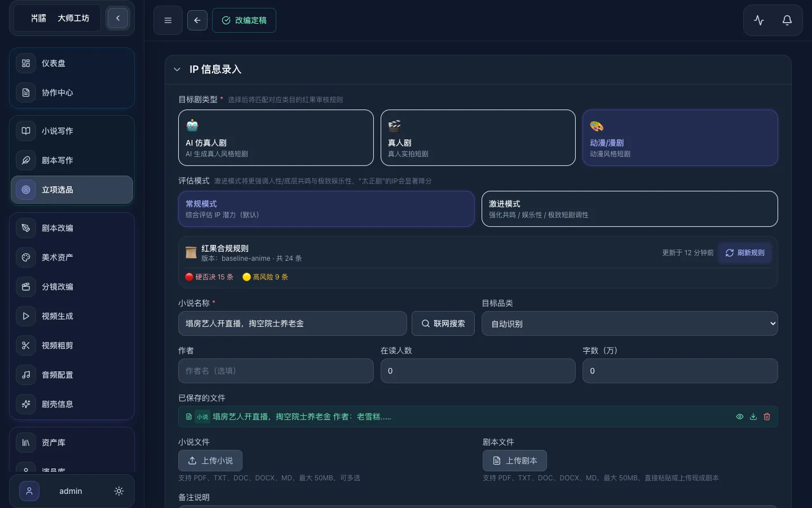
Task: Click the 美术资产 palette icon
Action: 26,257
